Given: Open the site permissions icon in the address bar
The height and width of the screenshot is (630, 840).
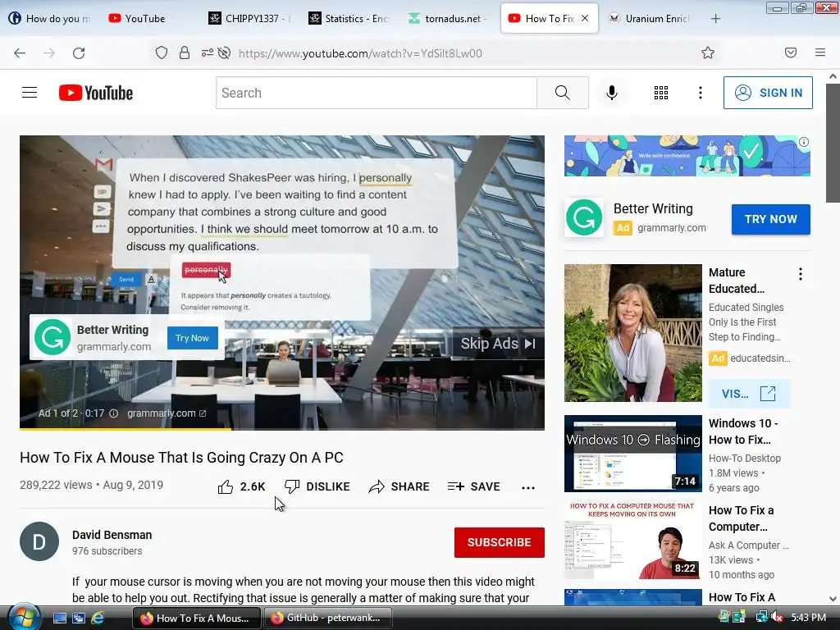Looking at the screenshot, I should point(207,52).
